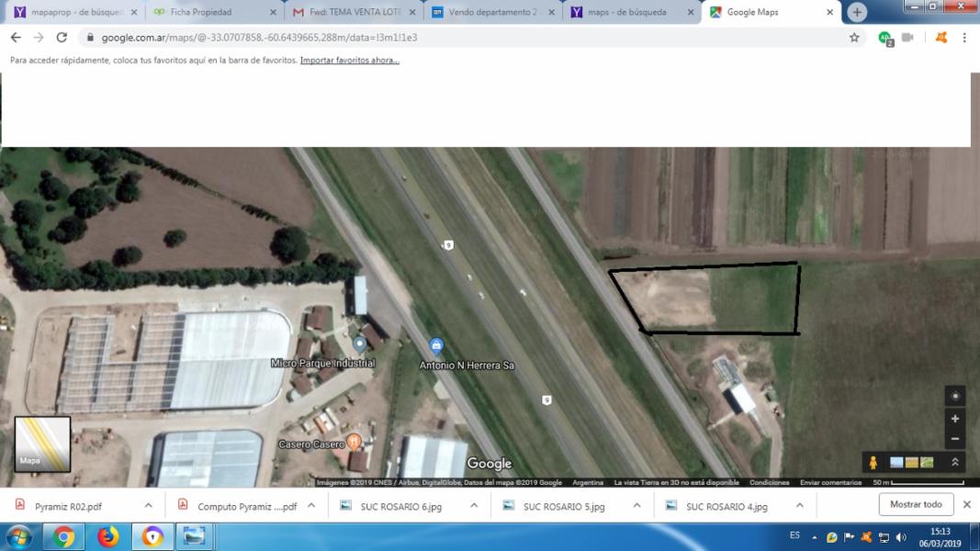
Task: Go back to the previous page
Action: tap(16, 38)
